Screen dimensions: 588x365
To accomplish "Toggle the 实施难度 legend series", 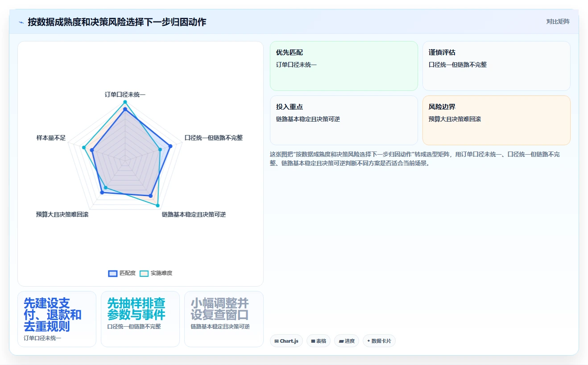I will click(x=156, y=273).
